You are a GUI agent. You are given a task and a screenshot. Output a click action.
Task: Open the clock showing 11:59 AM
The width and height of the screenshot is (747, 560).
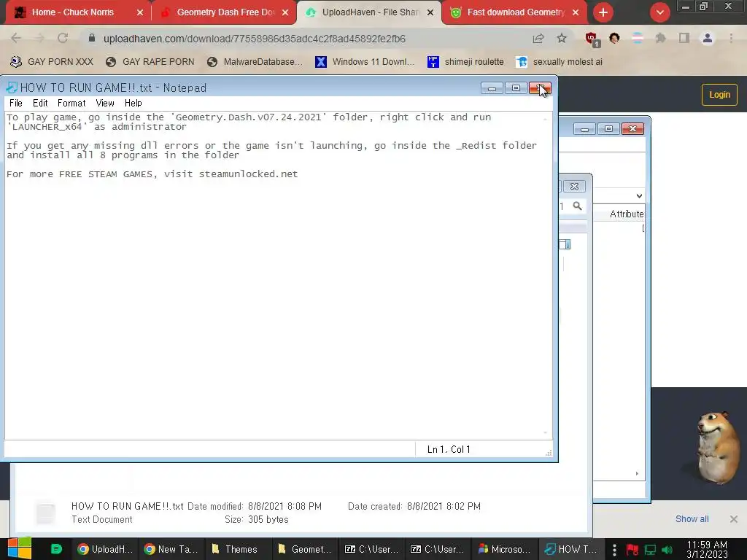[x=707, y=550]
